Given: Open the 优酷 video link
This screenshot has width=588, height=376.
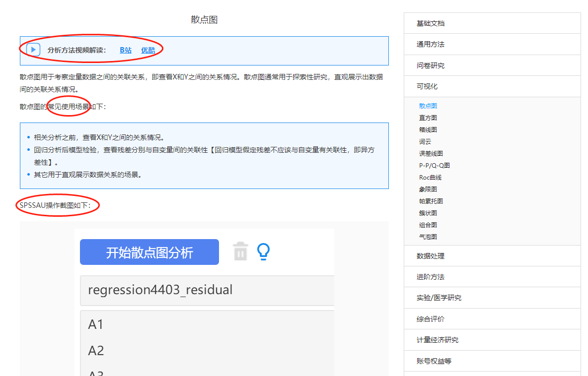Looking at the screenshot, I should [147, 50].
